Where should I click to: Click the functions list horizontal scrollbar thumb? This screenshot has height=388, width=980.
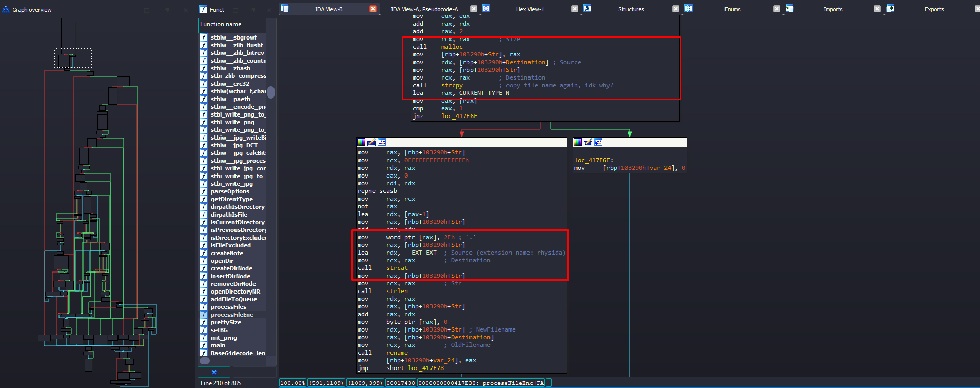[205, 361]
